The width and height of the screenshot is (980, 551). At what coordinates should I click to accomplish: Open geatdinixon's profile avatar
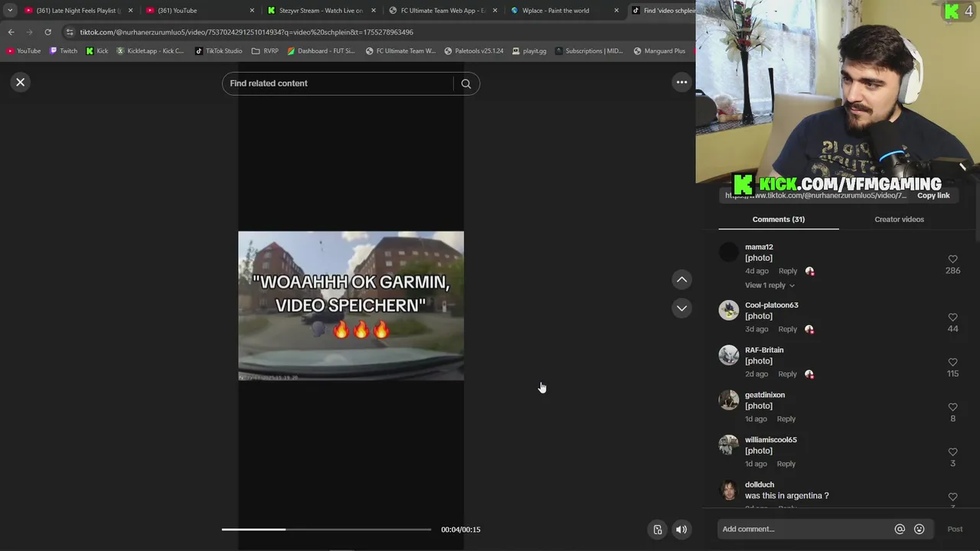729,399
